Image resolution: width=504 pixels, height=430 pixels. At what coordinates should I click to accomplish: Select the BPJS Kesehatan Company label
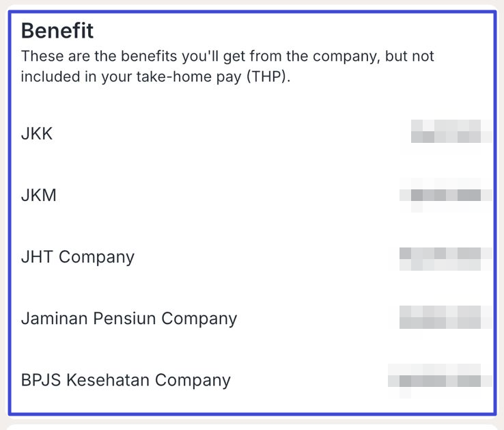pos(126,380)
